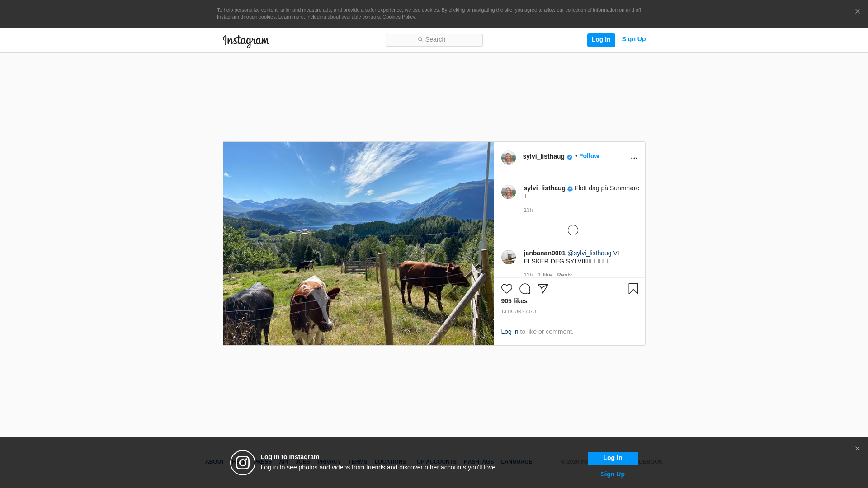
Task: Click sylvi_listhaug username in post header
Action: [543, 156]
